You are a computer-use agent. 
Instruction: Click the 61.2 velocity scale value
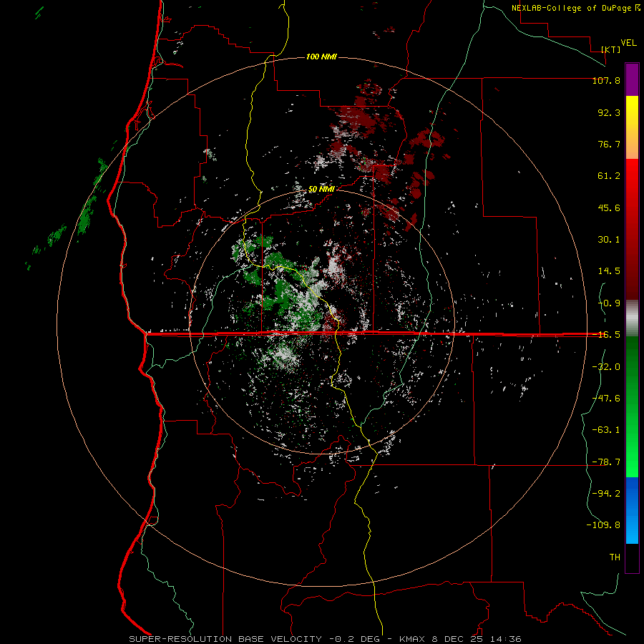pos(609,176)
